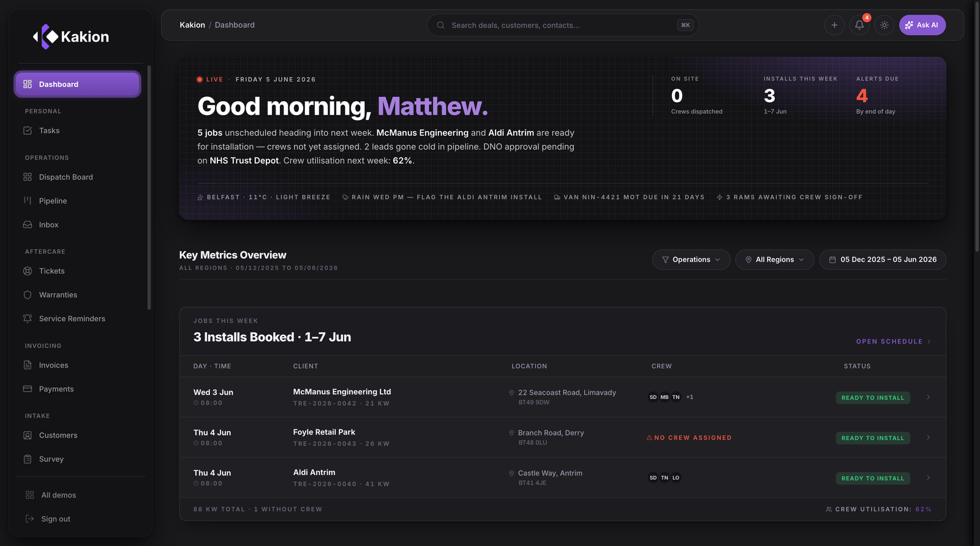Click SD crew avatar in McManus row
This screenshot has height=546, width=980.
(653, 397)
